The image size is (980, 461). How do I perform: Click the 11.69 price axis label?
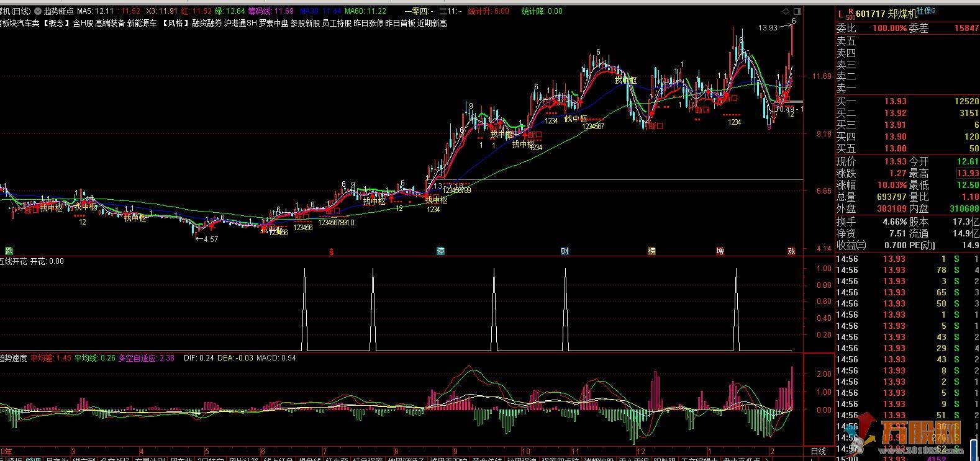822,76
